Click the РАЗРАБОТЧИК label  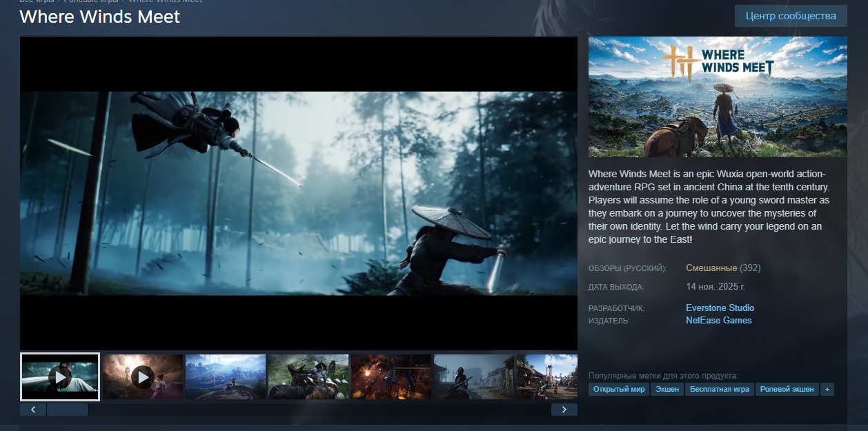pos(616,308)
